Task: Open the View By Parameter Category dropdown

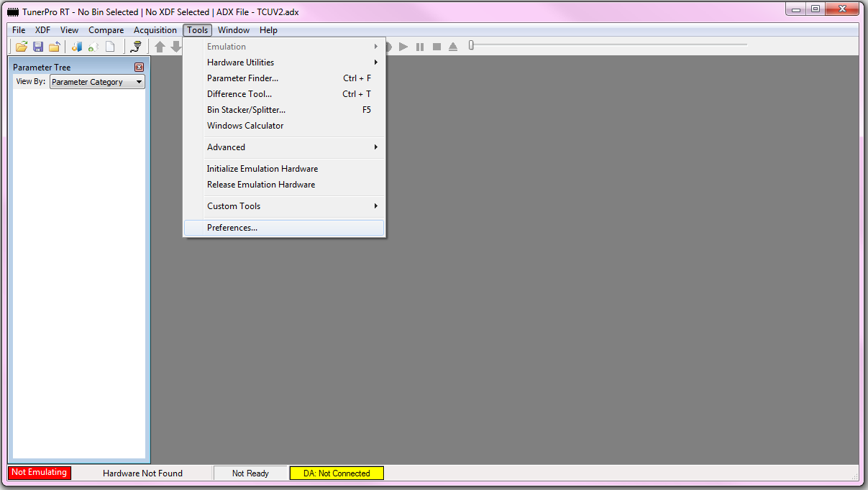Action: coord(97,82)
